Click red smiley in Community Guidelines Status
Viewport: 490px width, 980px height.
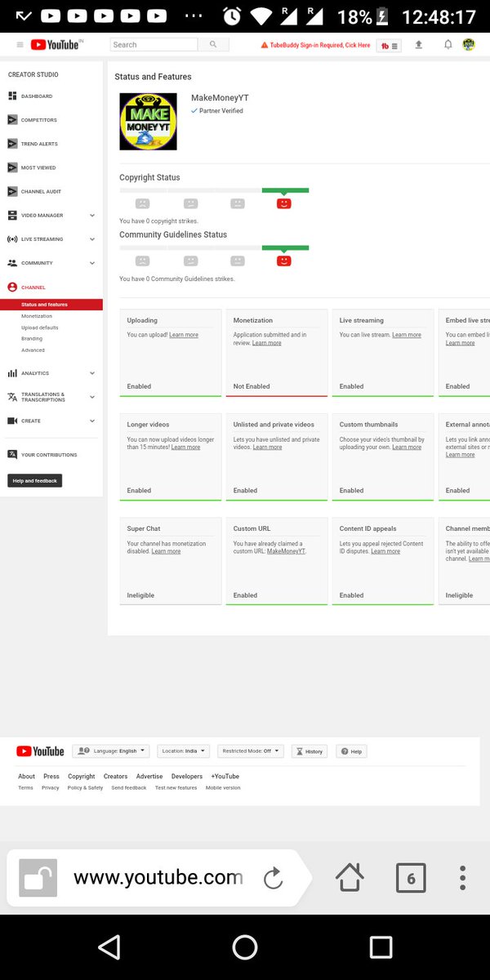coord(284,261)
